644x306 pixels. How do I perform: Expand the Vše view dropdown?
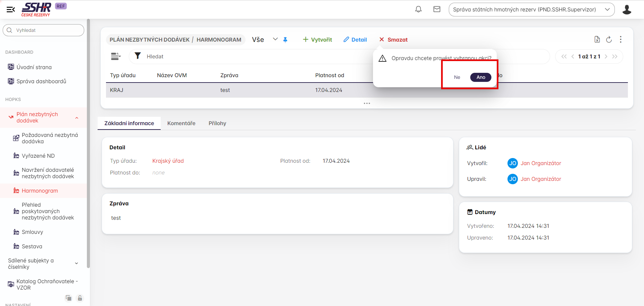click(275, 39)
